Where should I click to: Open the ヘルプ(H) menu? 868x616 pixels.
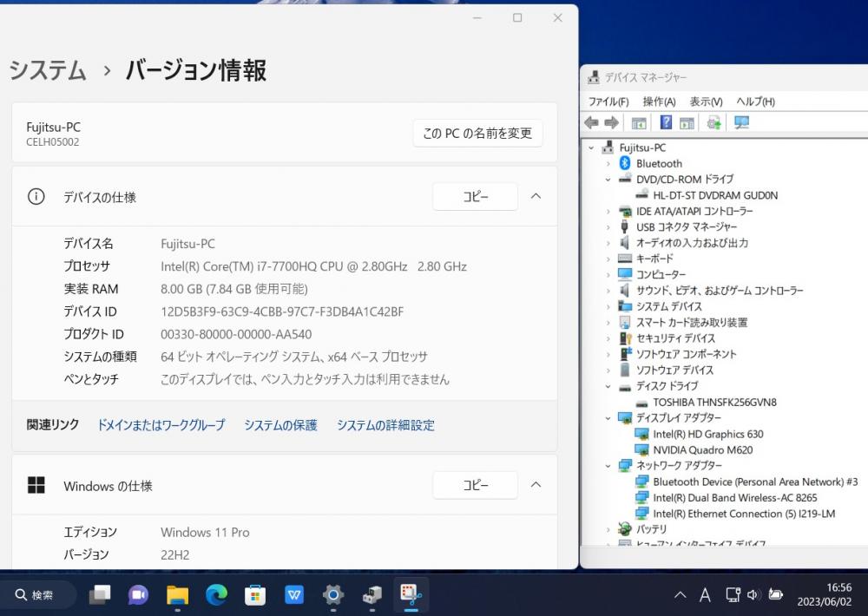click(x=756, y=102)
